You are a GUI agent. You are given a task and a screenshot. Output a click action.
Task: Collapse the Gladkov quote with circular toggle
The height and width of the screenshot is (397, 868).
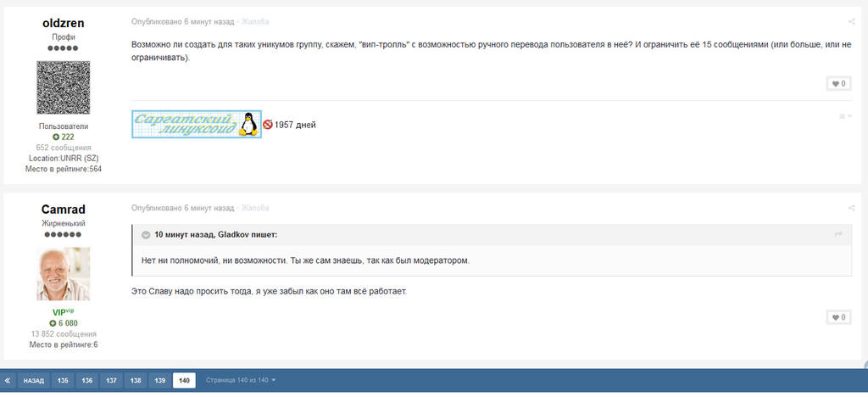point(146,235)
